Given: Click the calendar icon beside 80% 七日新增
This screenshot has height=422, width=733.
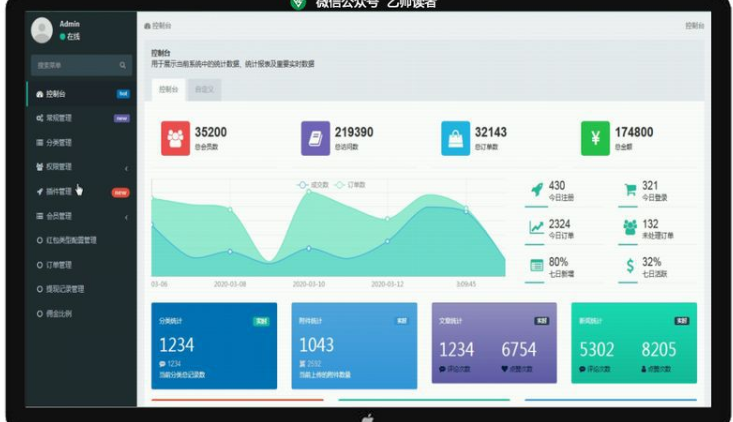Looking at the screenshot, I should click(536, 265).
